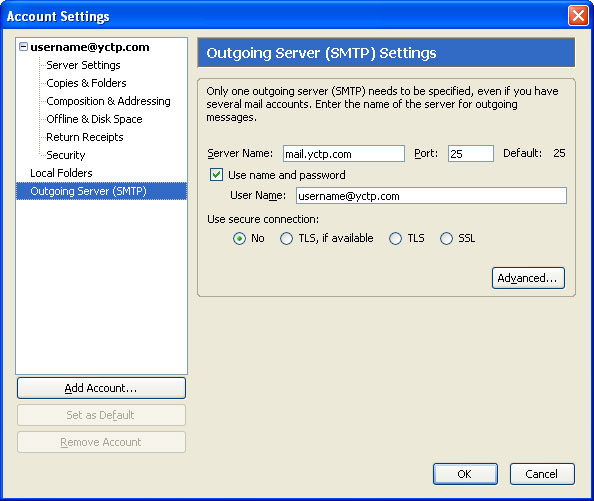Click the Server Name input field
The height and width of the screenshot is (501, 594).
click(344, 153)
